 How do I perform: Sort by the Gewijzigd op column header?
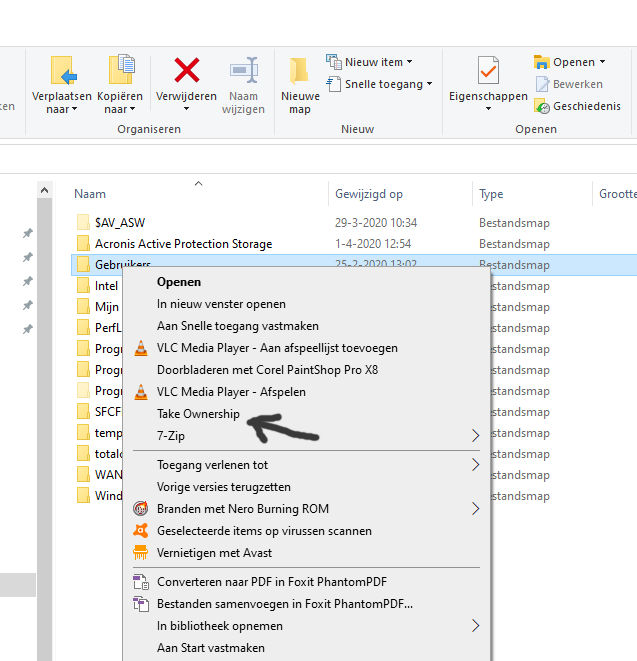[369, 194]
